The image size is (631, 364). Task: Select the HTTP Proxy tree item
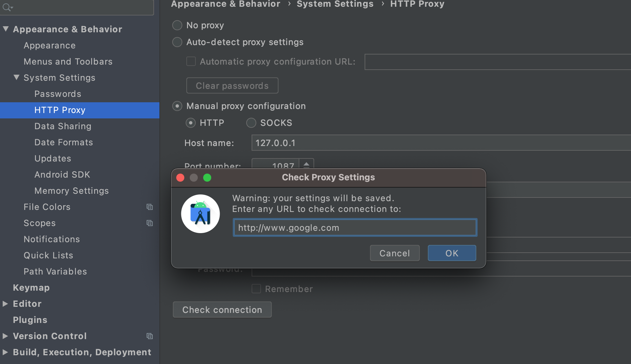(80, 110)
